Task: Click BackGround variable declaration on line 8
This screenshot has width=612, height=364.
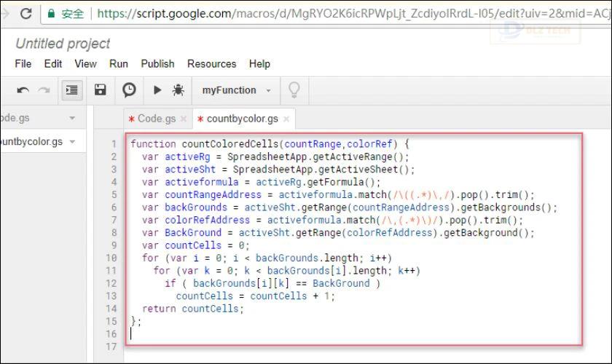Action: [x=193, y=232]
